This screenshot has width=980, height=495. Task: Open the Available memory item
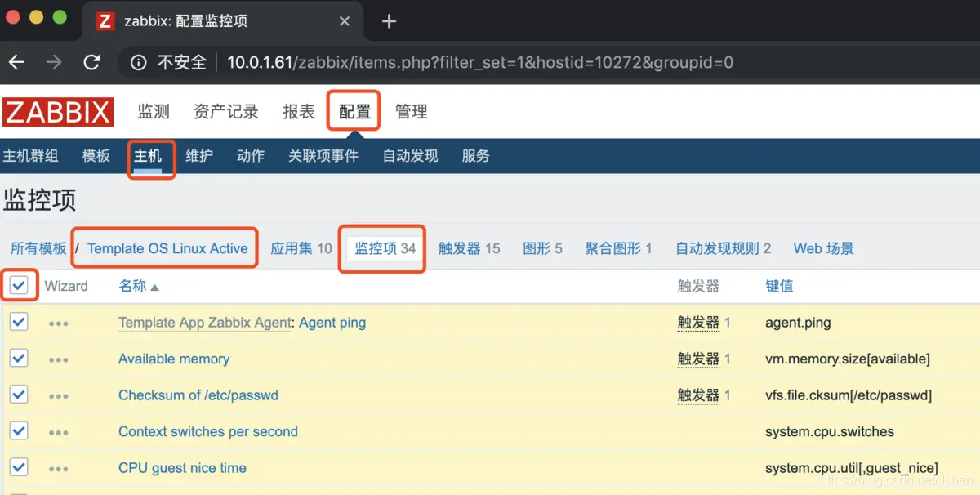(174, 359)
